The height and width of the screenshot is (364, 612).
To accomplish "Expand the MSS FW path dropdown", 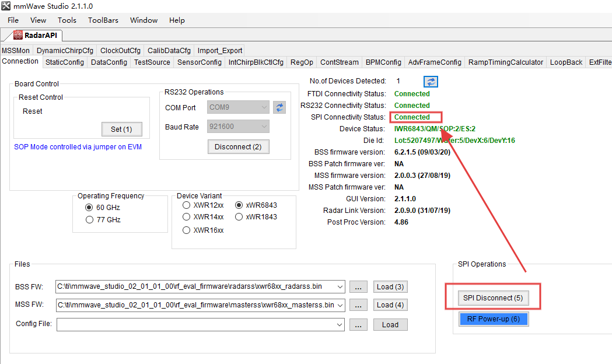I will click(340, 305).
